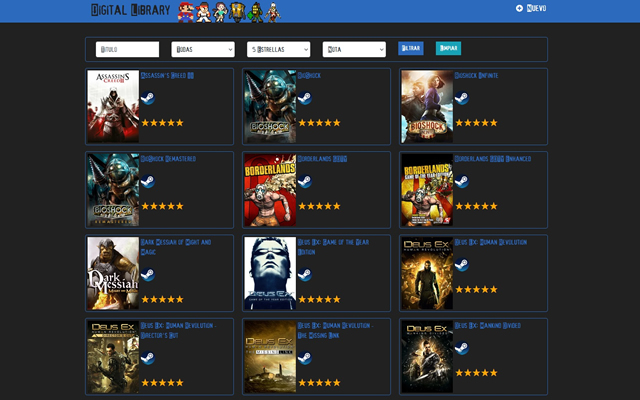Click star rating on Borderlands GOTY card

(319, 206)
